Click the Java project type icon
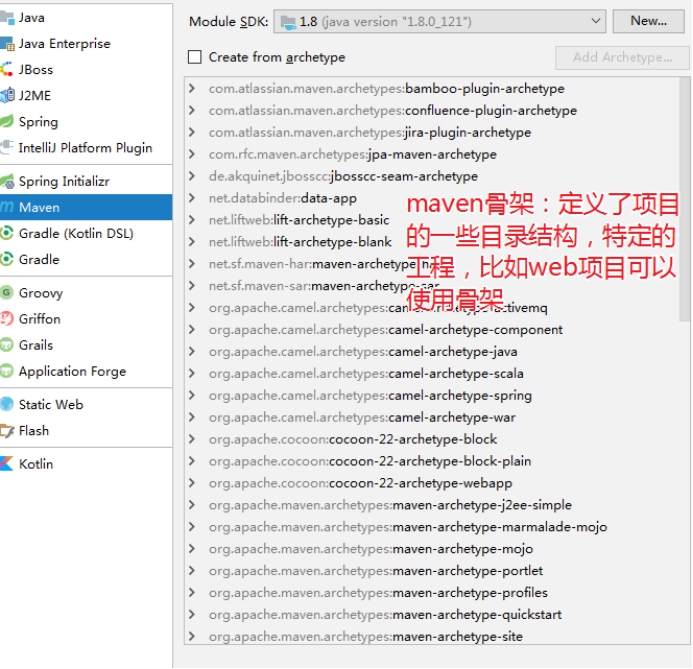The height and width of the screenshot is (669, 693). coord(7,18)
